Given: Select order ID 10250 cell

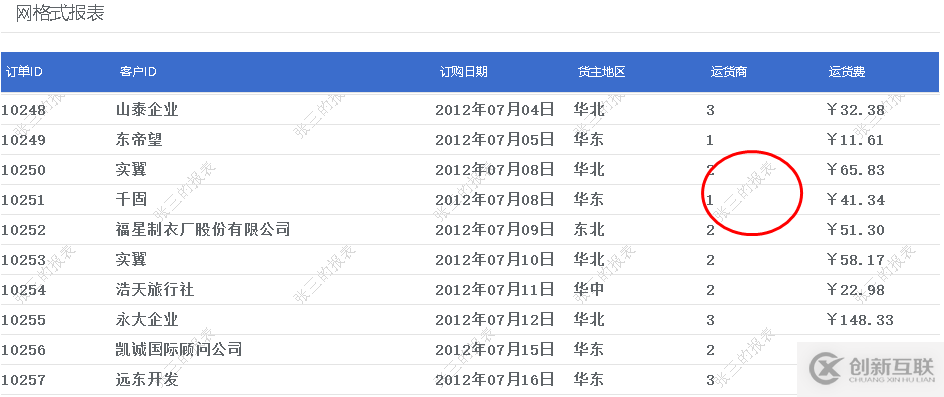Looking at the screenshot, I should click(23, 170).
